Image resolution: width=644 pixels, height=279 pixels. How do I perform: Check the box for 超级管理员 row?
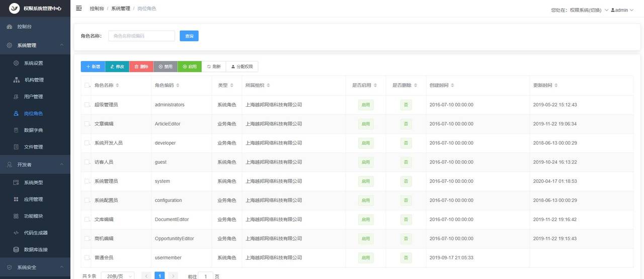pos(87,105)
